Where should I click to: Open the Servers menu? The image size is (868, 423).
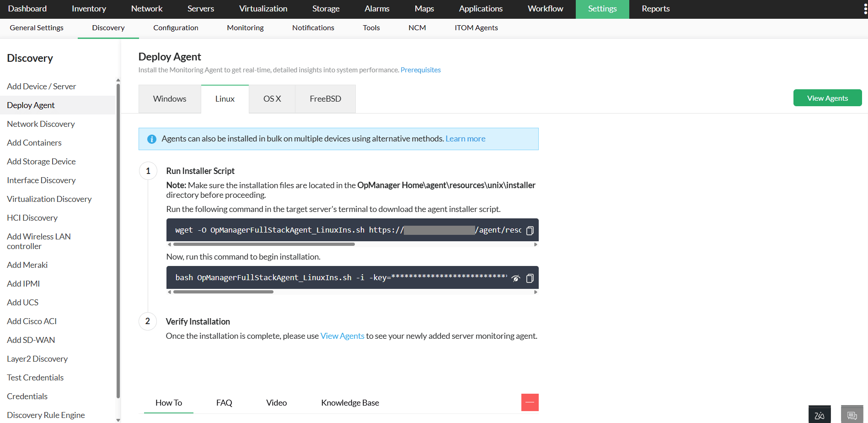click(x=201, y=9)
